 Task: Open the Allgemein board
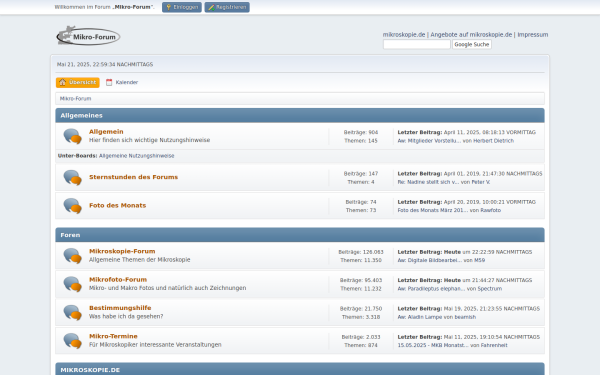tap(106, 132)
